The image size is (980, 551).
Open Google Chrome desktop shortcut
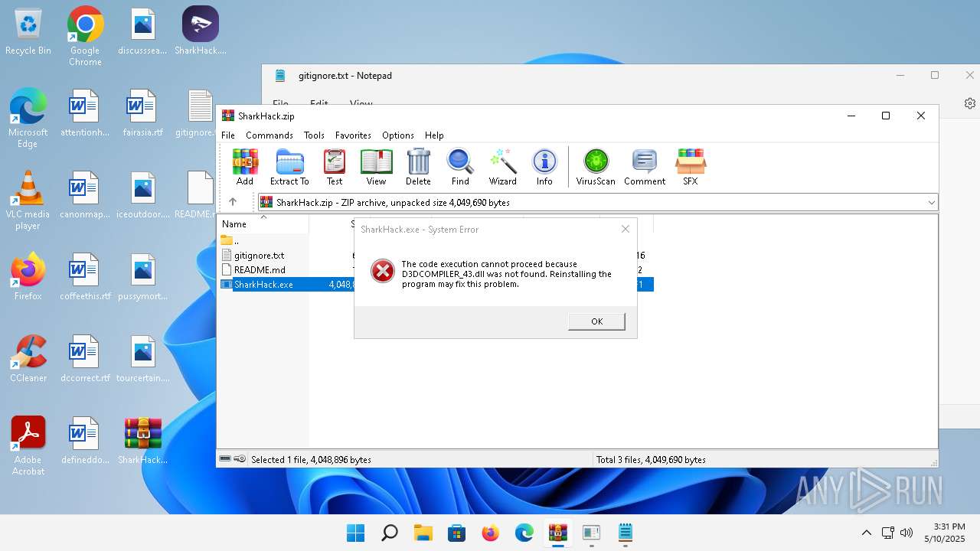point(85,36)
